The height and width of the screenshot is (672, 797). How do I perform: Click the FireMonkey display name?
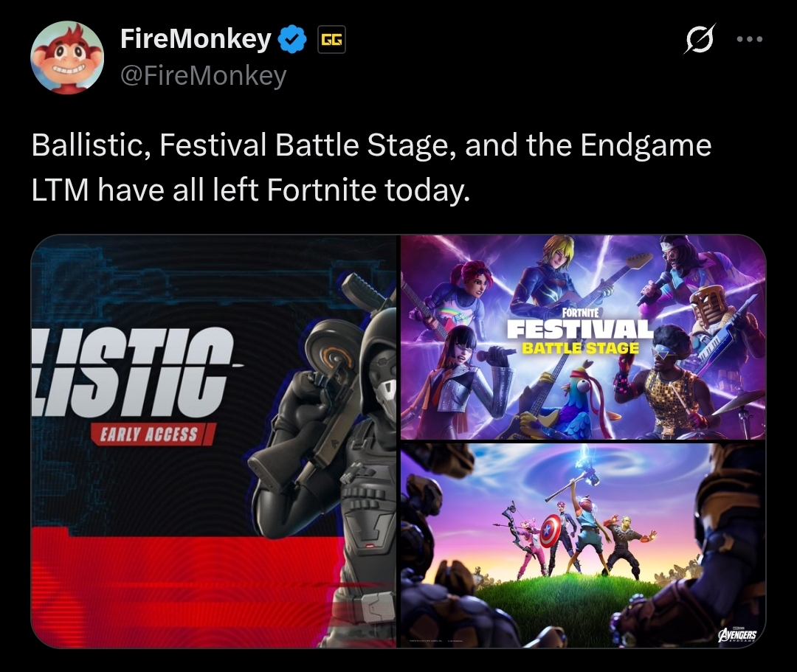click(196, 38)
